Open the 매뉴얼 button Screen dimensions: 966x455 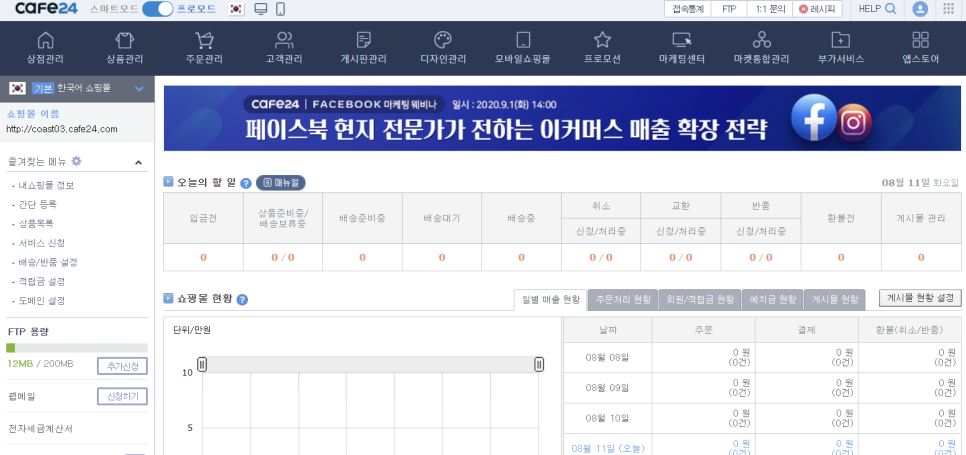280,183
